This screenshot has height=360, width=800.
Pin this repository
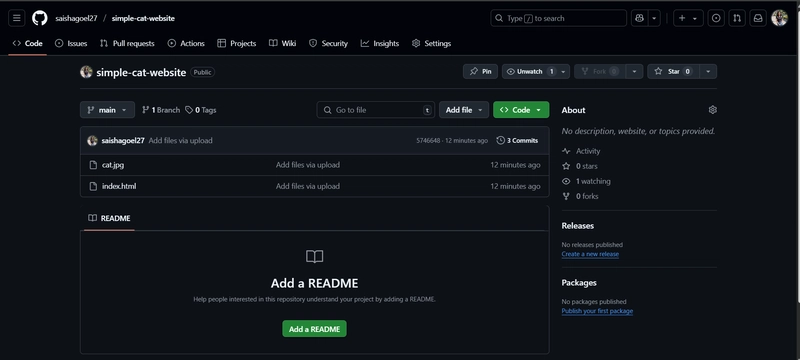point(480,71)
